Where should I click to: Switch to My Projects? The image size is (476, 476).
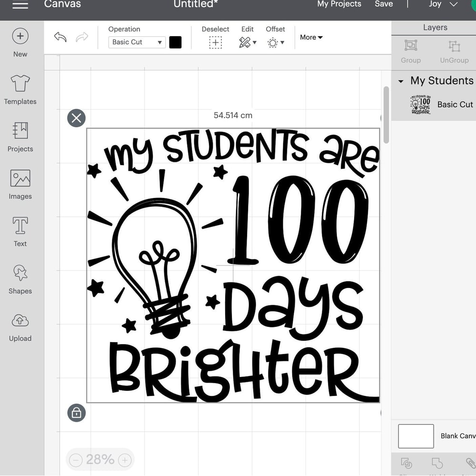[x=339, y=4]
